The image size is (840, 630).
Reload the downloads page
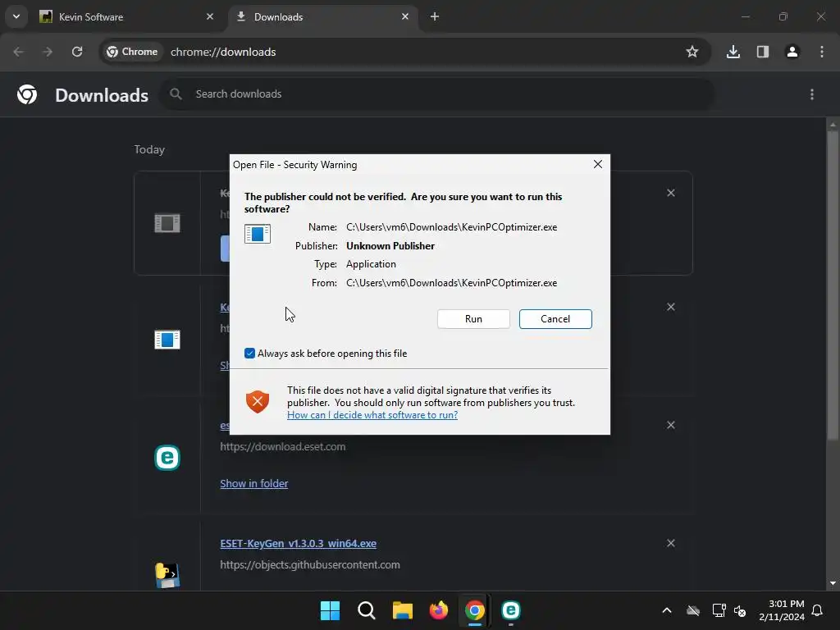(77, 52)
